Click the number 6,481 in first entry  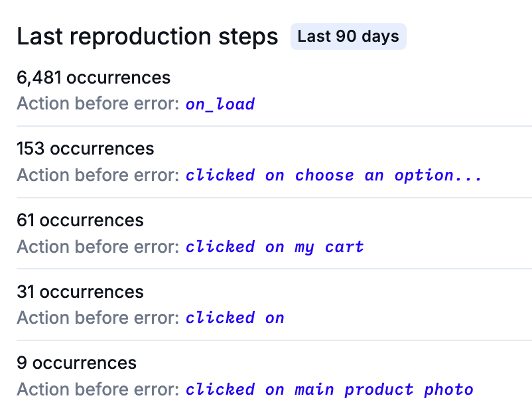(39, 78)
